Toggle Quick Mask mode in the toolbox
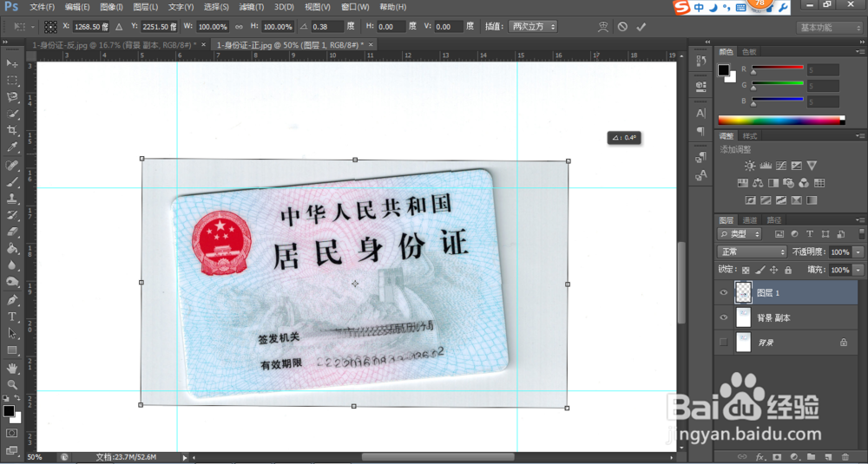Viewport: 868px width, 464px height. coord(11,433)
